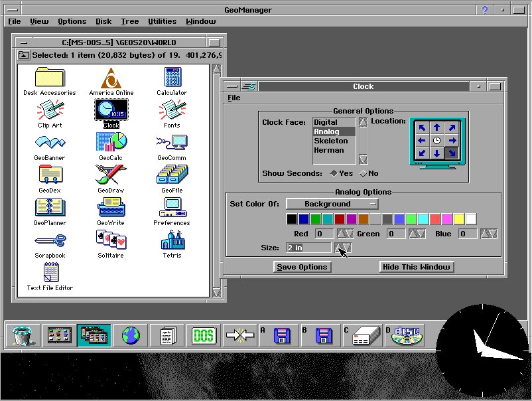This screenshot has width=532, height=401.
Task: Choose the Digital clock face
Action: [x=334, y=122]
